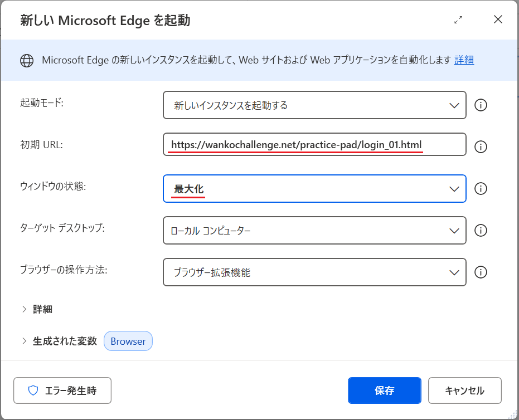519x420 pixels.
Task: Open the 詳細 help link in the banner
Action: (x=464, y=60)
